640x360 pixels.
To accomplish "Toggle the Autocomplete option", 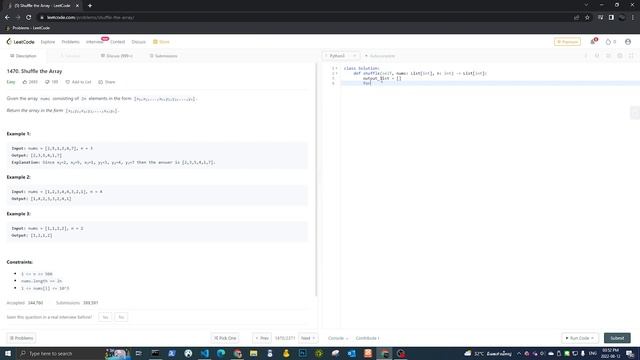I will pos(380,56).
